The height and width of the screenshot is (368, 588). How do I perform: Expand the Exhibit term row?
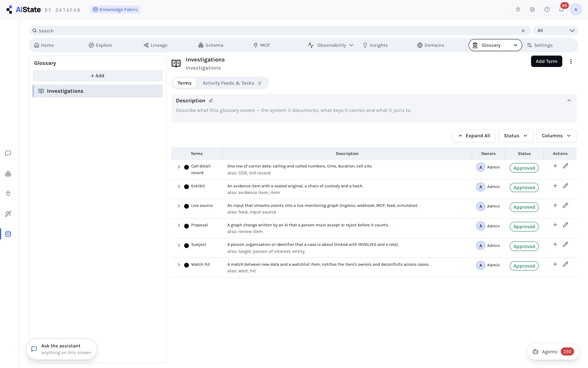click(x=179, y=187)
